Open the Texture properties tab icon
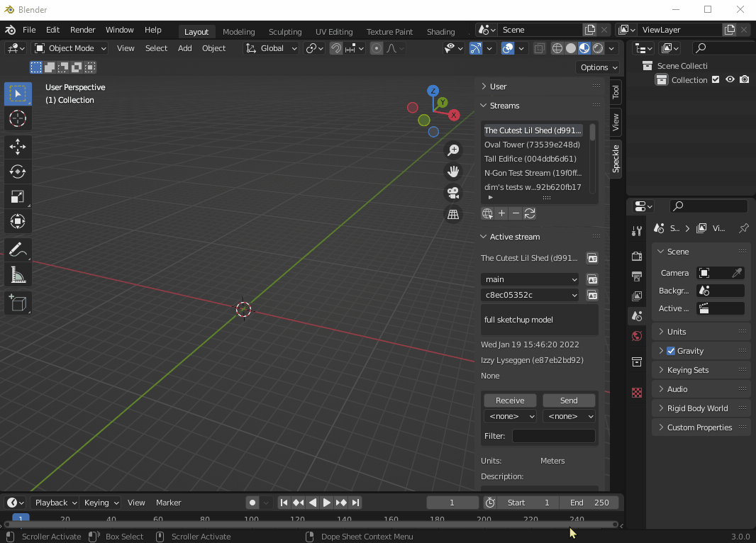756x543 pixels. [636, 393]
